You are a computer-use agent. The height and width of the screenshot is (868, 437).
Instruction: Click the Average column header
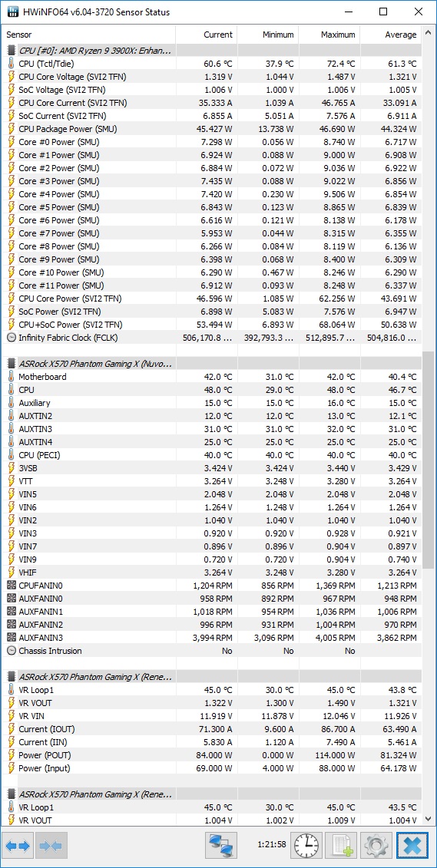391,35
